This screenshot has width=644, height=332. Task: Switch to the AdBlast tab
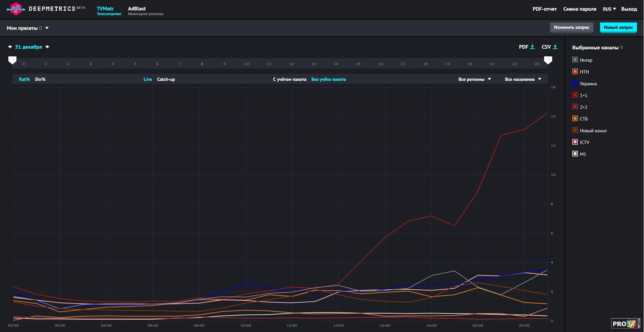pyautogui.click(x=137, y=9)
